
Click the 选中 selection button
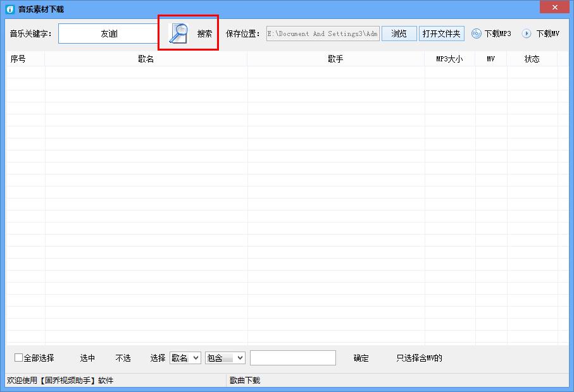[87, 358]
